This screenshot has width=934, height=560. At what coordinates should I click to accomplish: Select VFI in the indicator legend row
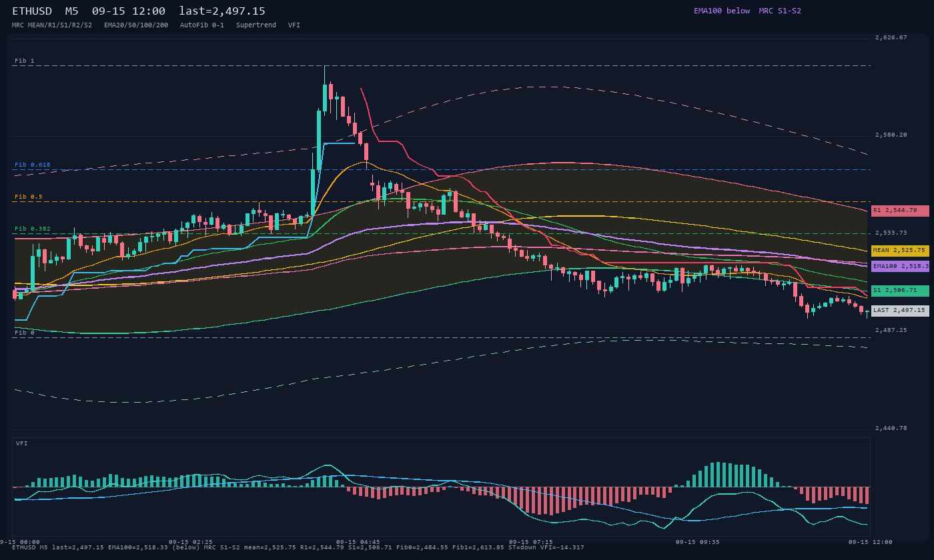[x=294, y=25]
